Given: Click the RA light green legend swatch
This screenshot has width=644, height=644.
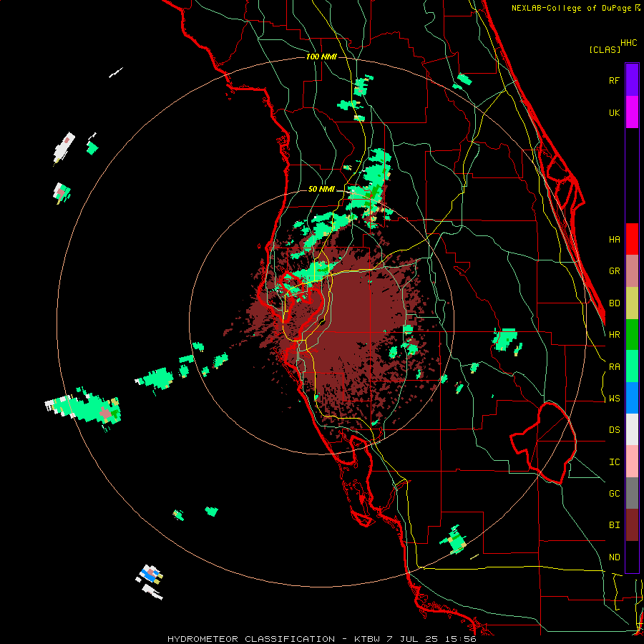Looking at the screenshot, I should pyautogui.click(x=632, y=366).
